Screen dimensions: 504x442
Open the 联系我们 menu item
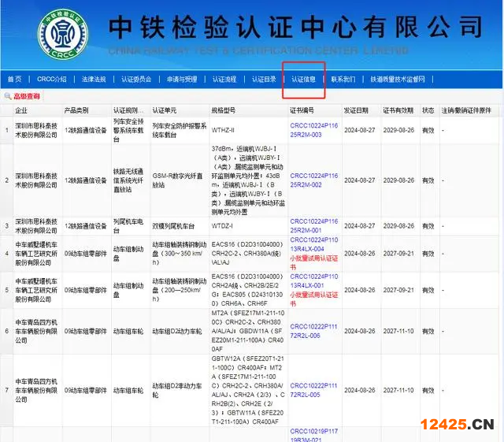343,79
